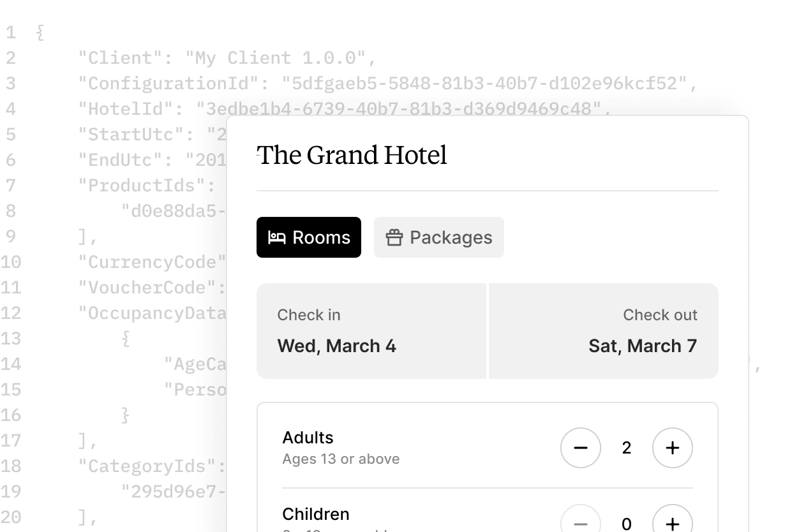Click The Grand Hotel heading

coord(352,155)
